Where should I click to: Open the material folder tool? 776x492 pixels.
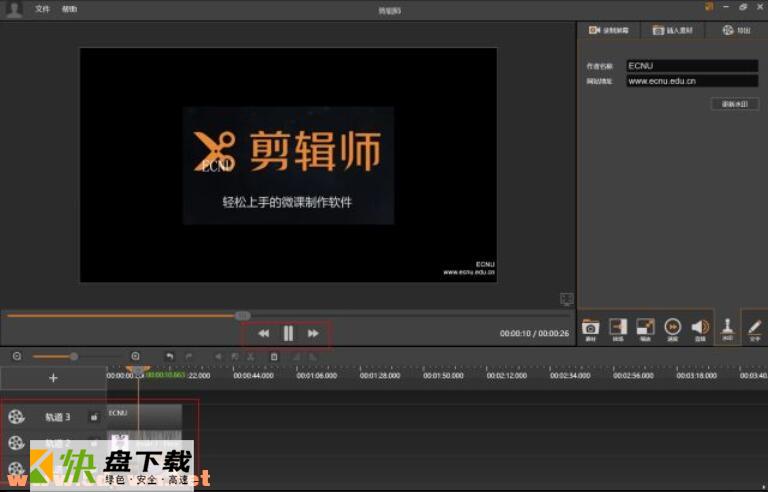point(590,329)
